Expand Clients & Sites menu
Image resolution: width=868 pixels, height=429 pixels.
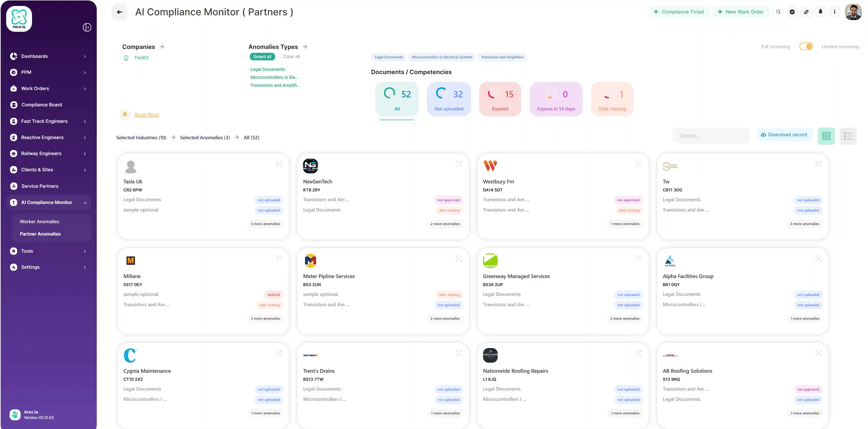pos(49,170)
